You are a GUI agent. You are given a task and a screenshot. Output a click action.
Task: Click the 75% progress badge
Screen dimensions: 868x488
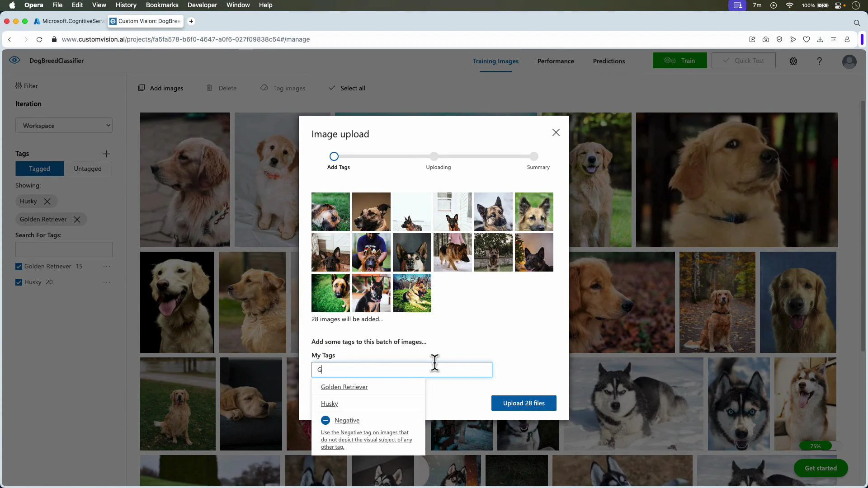coord(815,446)
